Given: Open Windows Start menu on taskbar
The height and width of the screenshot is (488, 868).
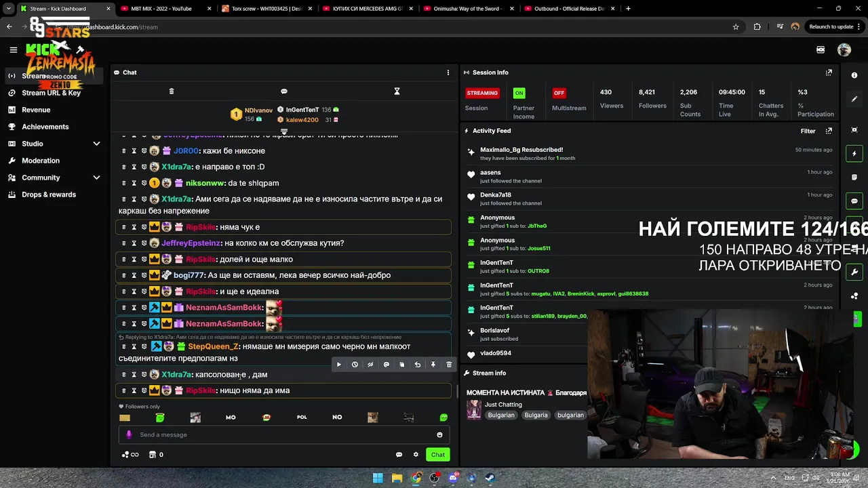Looking at the screenshot, I should tap(378, 478).
